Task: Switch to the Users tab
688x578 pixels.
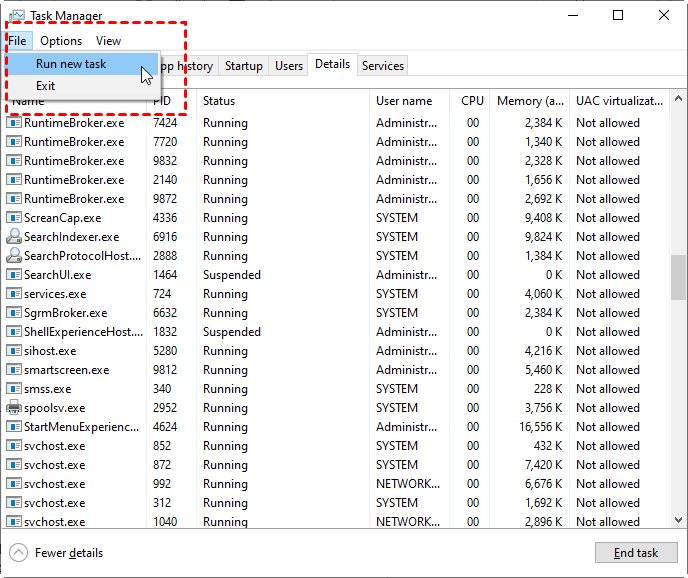Action: pyautogui.click(x=289, y=66)
